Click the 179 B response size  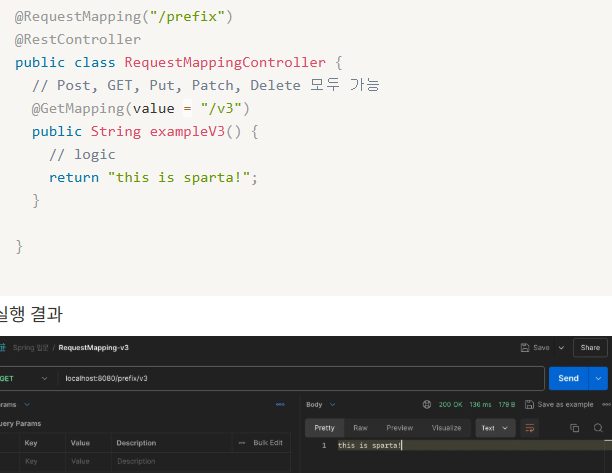(507, 404)
